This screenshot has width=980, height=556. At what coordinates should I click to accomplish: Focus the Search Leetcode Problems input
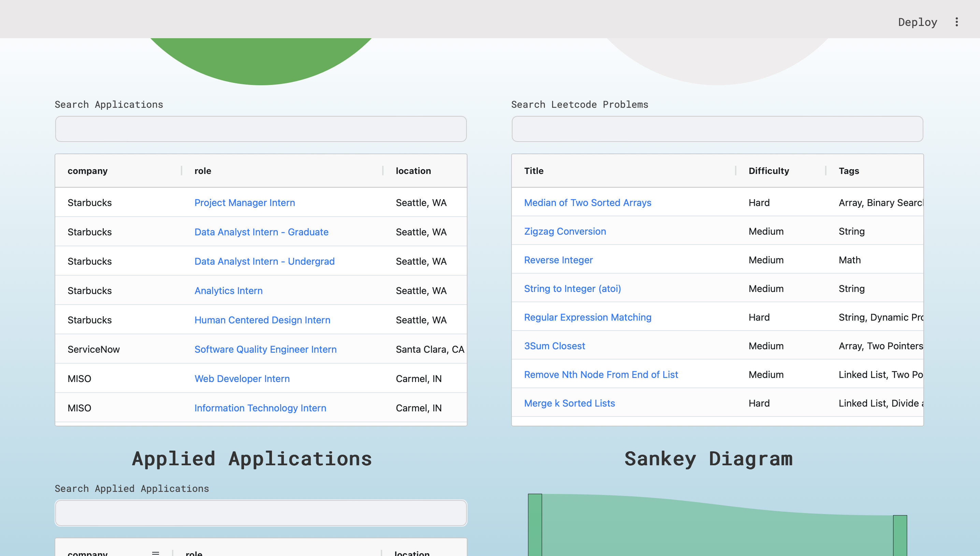coord(717,129)
